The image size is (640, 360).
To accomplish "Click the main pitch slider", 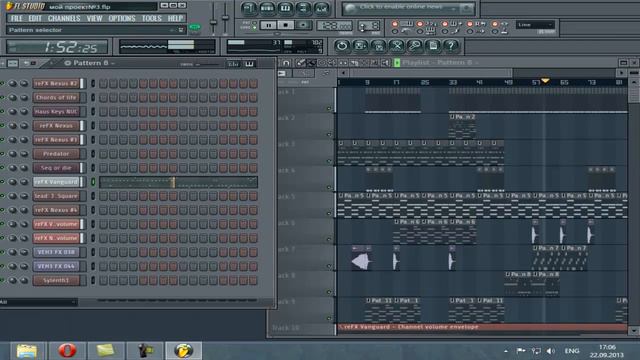I will [225, 18].
